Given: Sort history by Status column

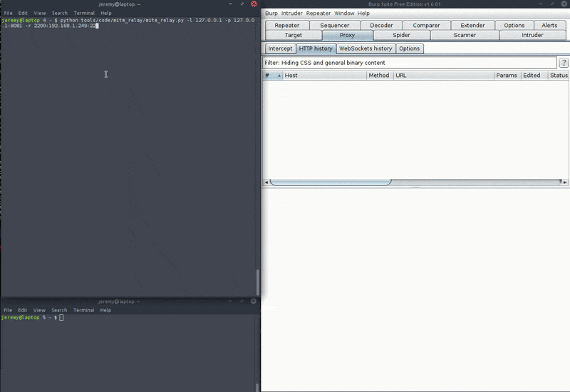Looking at the screenshot, I should click(559, 76).
